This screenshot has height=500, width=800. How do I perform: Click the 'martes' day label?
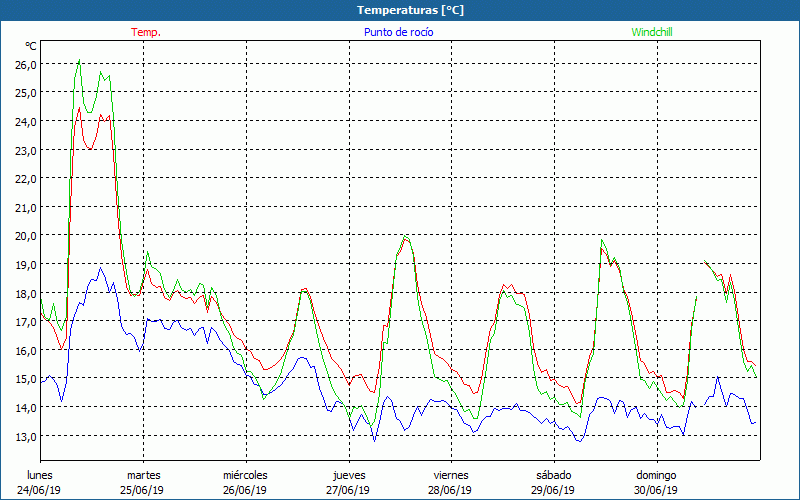144,475
